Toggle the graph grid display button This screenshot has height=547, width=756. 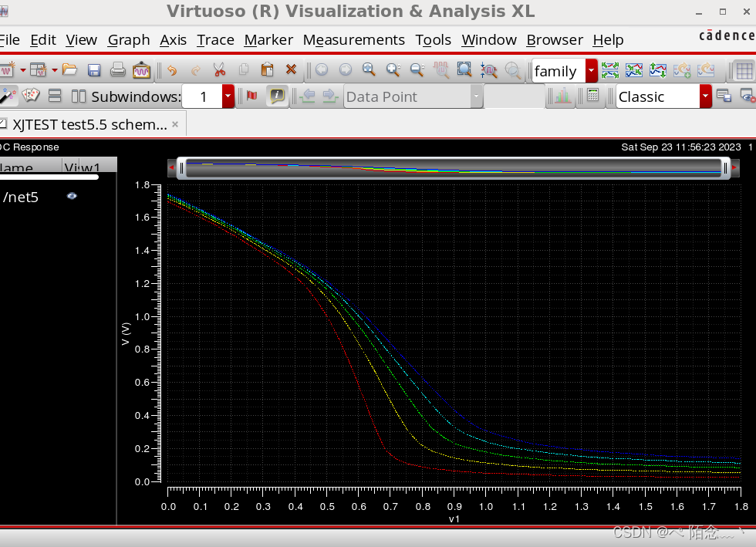[x=744, y=71]
